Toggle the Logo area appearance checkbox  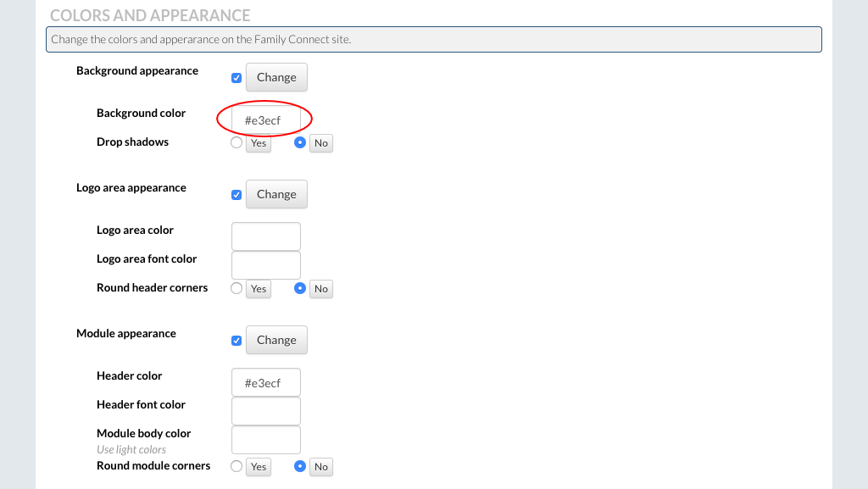[236, 195]
